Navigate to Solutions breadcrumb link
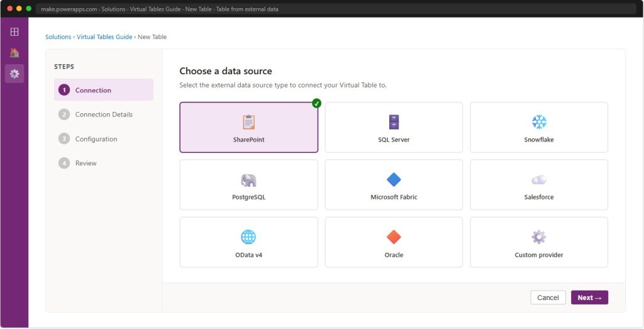644x329 pixels. pyautogui.click(x=58, y=37)
